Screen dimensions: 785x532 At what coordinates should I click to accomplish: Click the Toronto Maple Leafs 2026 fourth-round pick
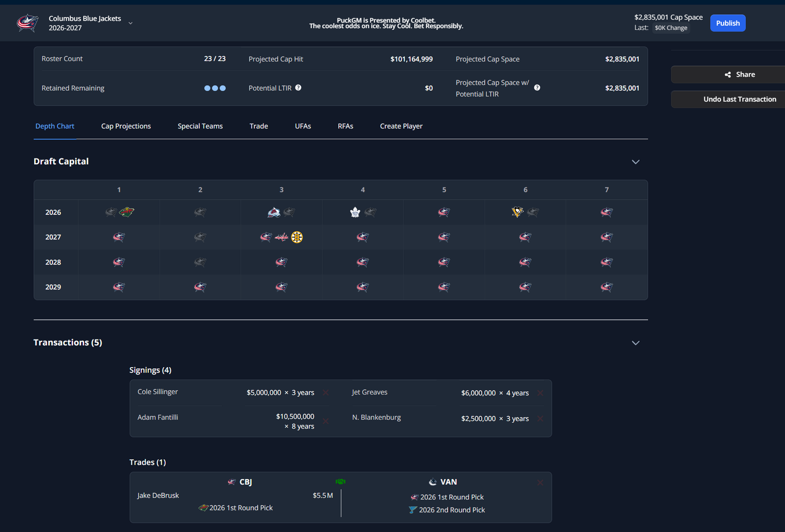pos(355,212)
